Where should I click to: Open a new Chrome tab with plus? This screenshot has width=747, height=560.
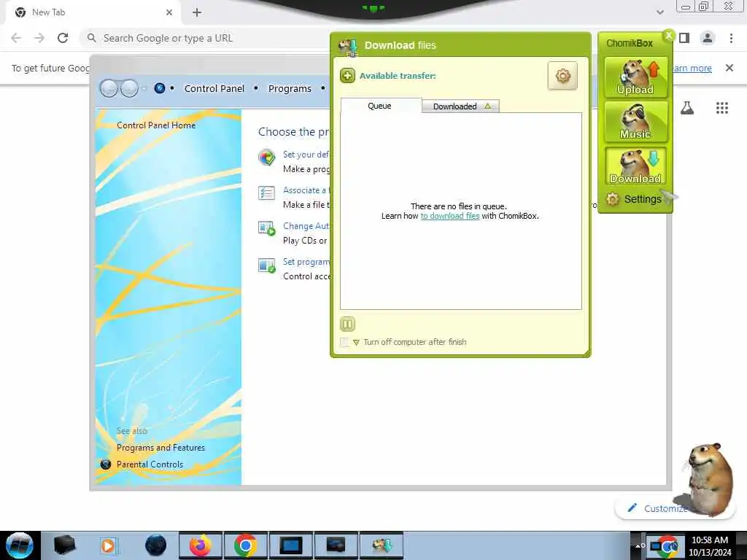pos(197,12)
